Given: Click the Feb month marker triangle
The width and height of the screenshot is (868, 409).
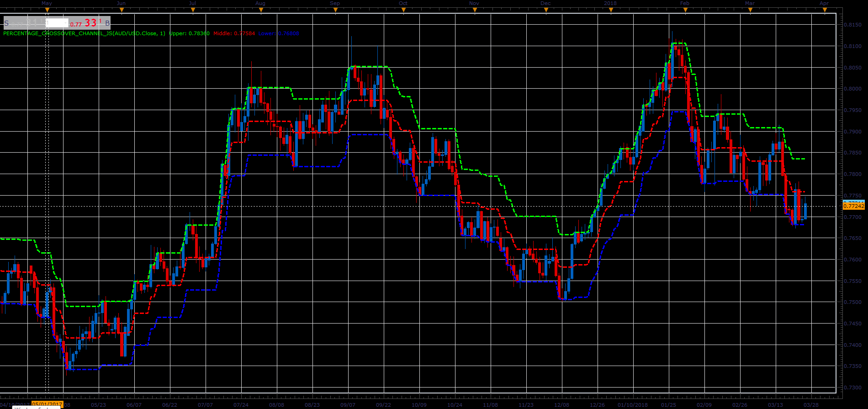Looking at the screenshot, I should tap(685, 10).
